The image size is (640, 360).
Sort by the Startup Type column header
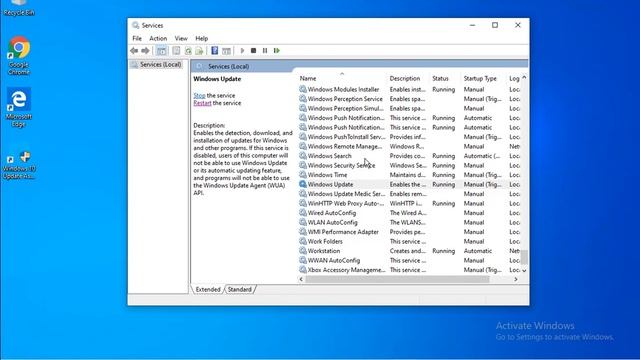click(x=483, y=78)
